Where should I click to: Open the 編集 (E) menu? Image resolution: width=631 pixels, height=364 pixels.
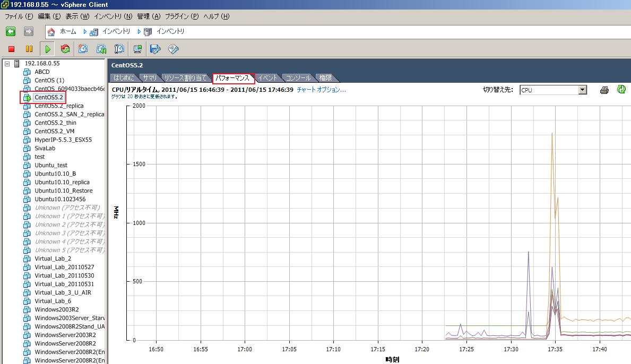click(x=49, y=16)
